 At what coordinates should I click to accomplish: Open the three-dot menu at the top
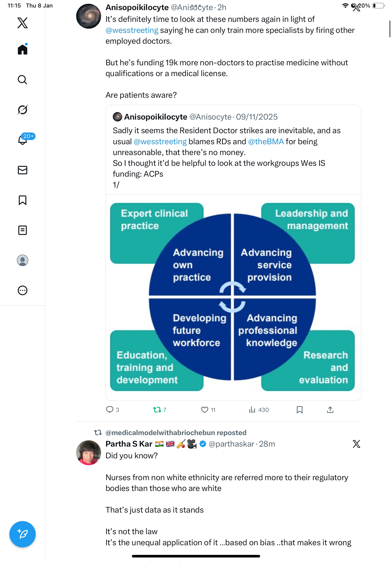coord(196,5)
